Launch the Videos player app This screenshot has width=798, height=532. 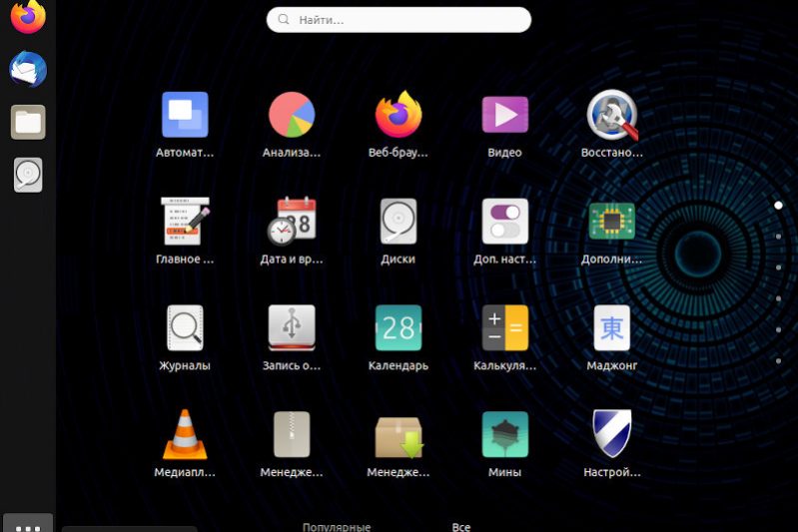pyautogui.click(x=504, y=116)
